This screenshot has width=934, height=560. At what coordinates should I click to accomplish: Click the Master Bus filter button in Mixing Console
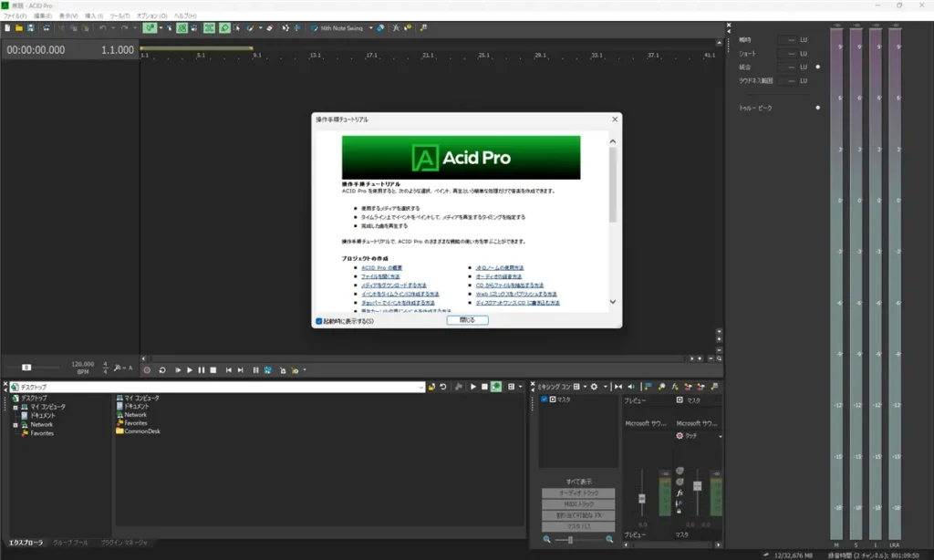(x=578, y=526)
